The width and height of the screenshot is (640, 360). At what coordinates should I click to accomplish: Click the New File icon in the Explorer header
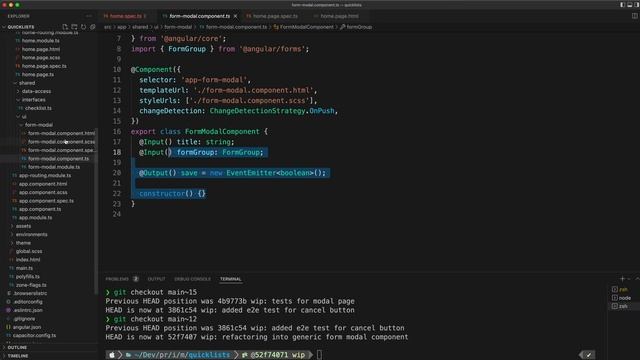tap(65, 27)
